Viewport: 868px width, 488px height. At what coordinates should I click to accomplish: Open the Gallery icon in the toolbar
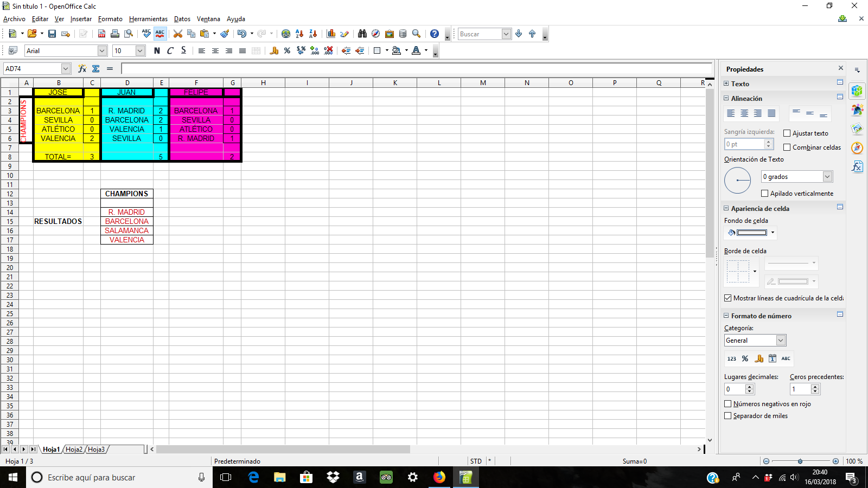pos(390,34)
